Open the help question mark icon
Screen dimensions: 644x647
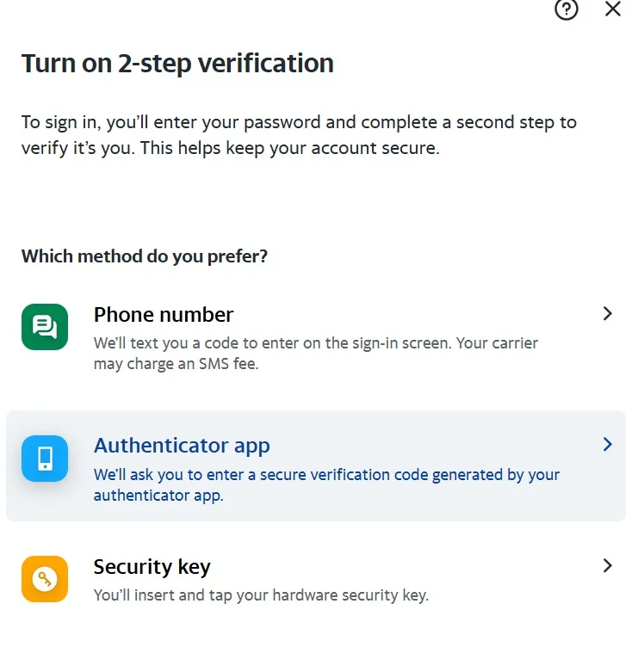(566, 9)
